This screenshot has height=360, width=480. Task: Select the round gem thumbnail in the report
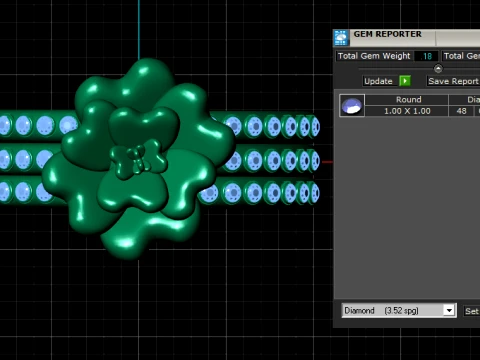pos(352,105)
